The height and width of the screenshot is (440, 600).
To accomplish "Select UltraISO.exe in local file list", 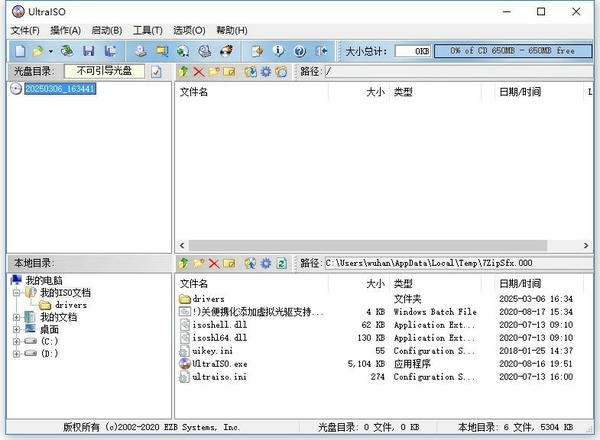I will 220,364.
